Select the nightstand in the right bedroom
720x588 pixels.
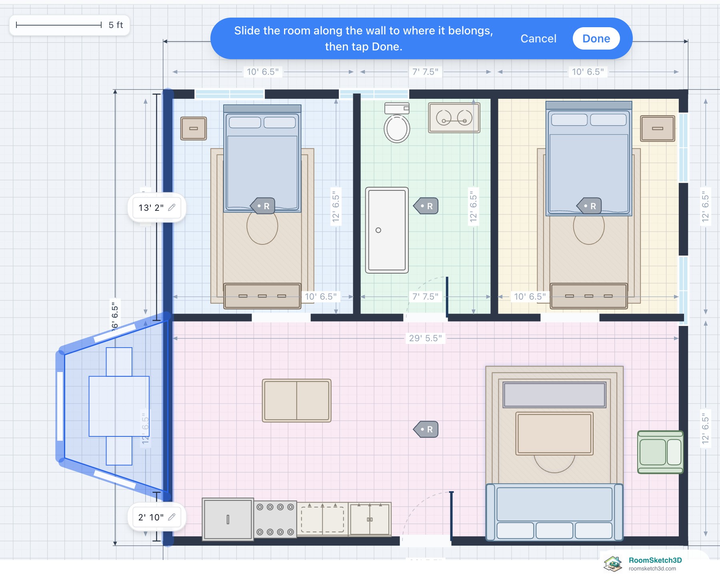pos(658,128)
